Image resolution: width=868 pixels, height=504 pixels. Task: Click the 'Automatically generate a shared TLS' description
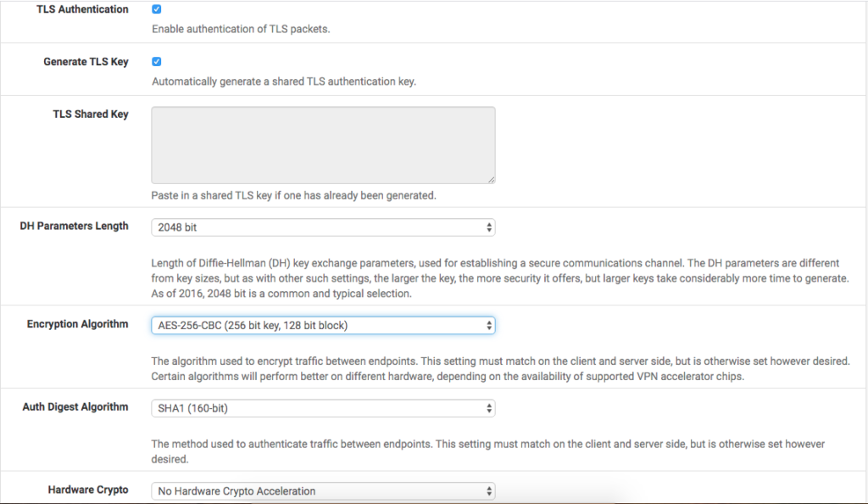click(x=284, y=81)
